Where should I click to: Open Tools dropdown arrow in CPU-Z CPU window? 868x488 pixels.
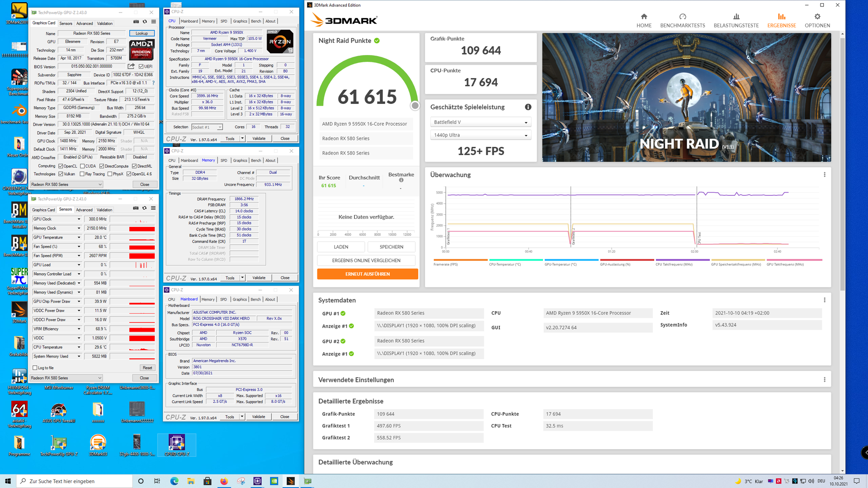click(x=242, y=139)
